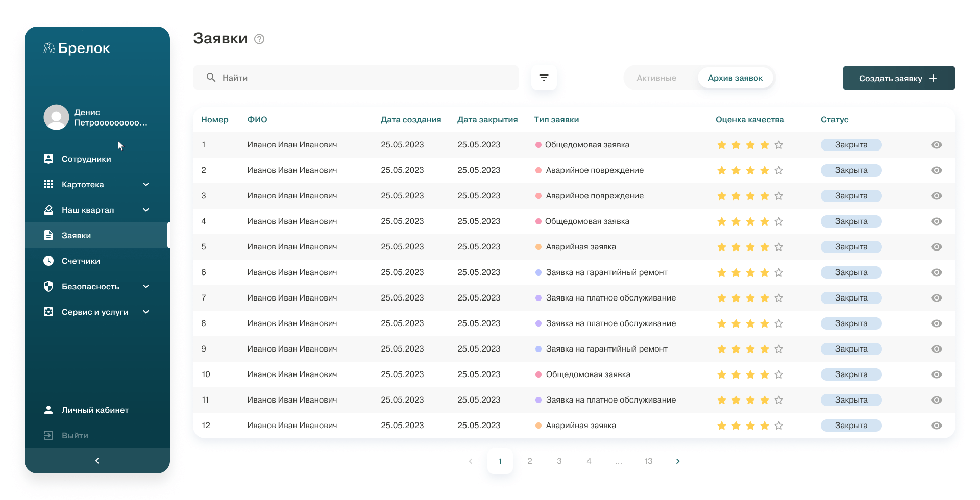The width and height of the screenshot is (980, 500).
Task: Select the Архив заявок tab
Action: [735, 78]
